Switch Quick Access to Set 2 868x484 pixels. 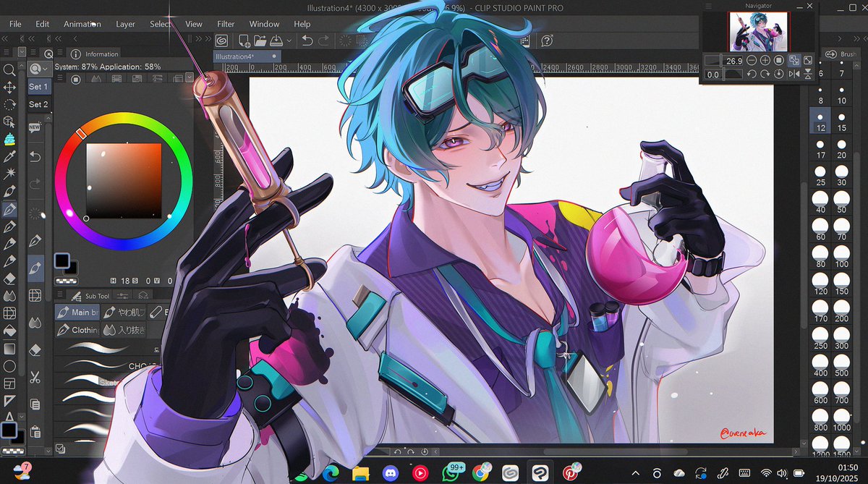(x=38, y=104)
